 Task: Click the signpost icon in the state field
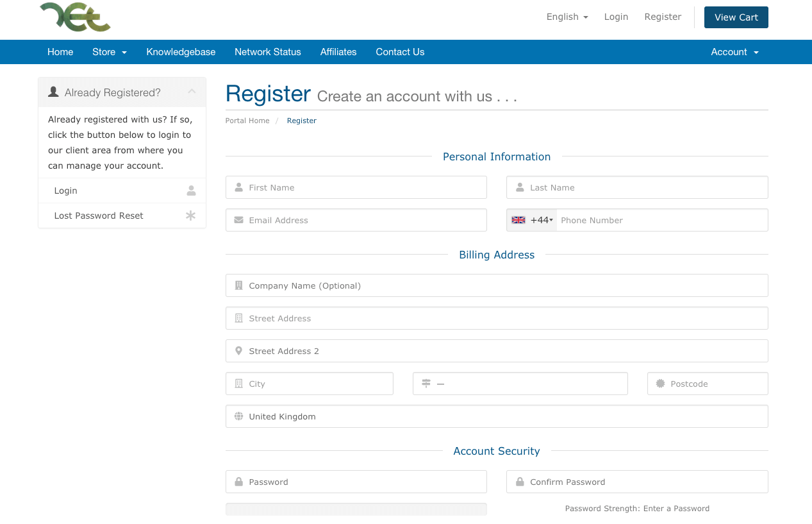(426, 384)
